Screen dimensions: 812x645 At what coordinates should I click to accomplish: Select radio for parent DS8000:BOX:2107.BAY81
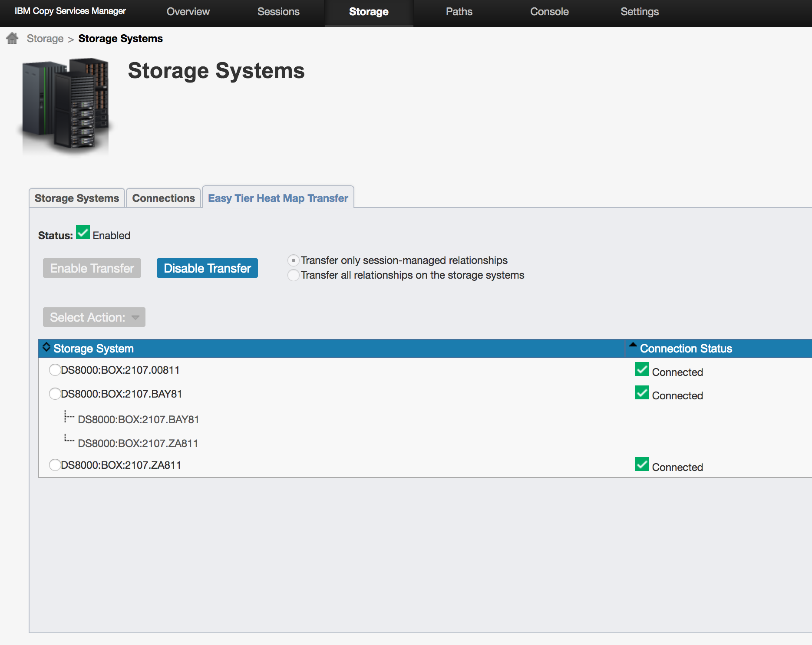55,394
